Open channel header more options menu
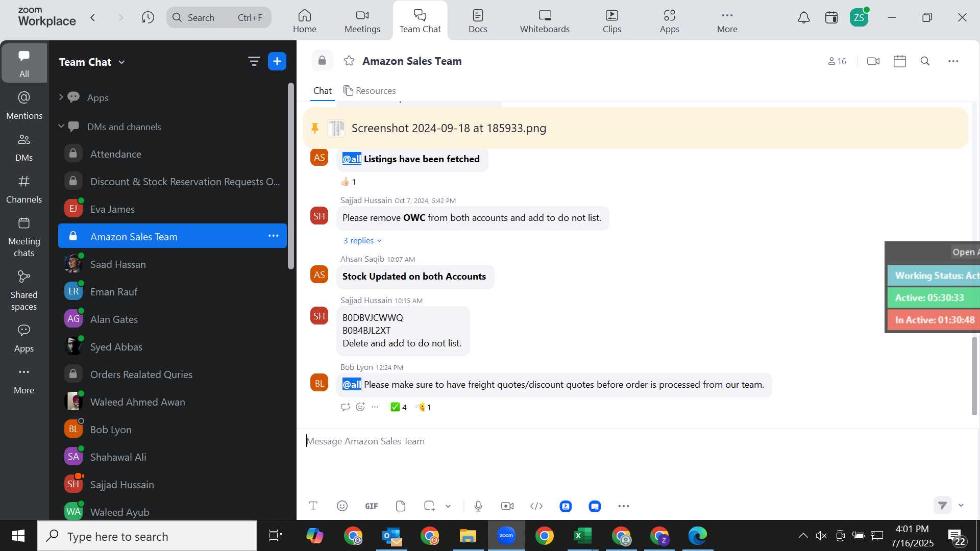Screen dimensions: 980x551 [953, 61]
